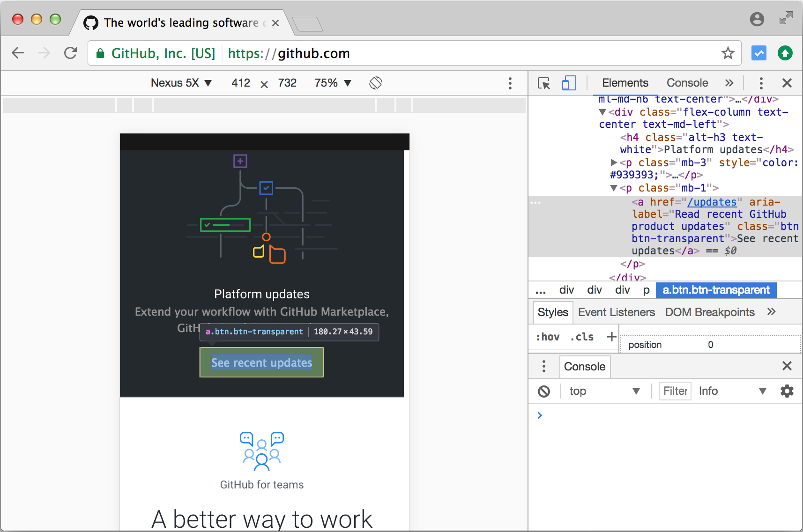The height and width of the screenshot is (532, 803).
Task: Click the secure lock icon in address bar
Action: 100,53
